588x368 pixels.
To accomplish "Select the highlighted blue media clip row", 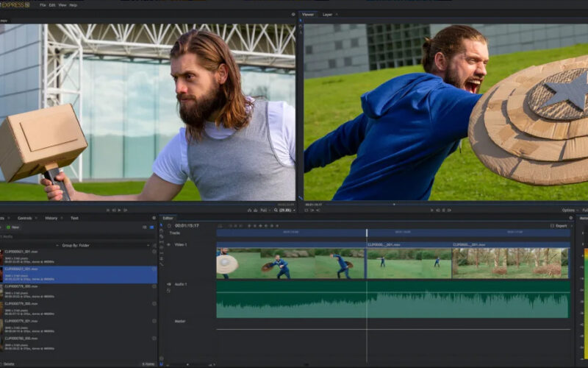I will 79,275.
